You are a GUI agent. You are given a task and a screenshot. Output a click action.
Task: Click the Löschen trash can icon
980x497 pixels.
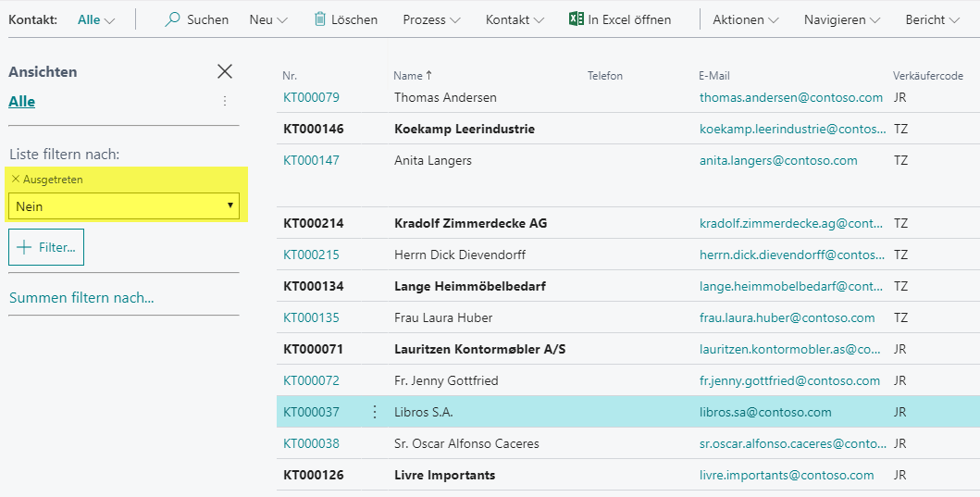pyautogui.click(x=320, y=19)
